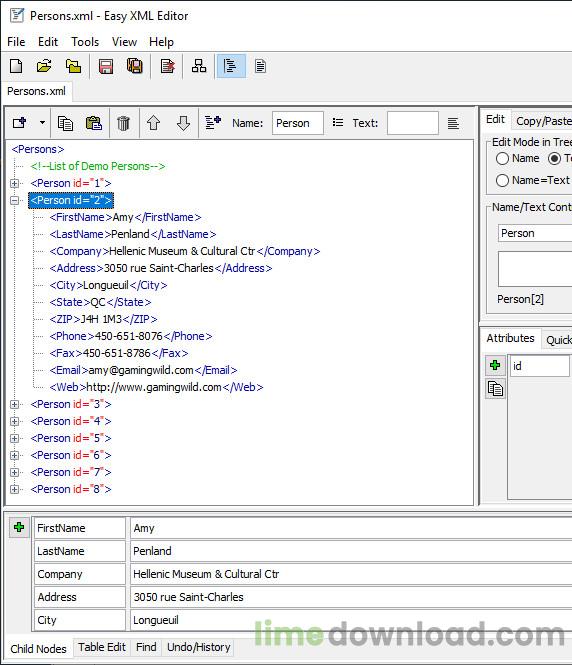Open a file with the open folder icon

[x=44, y=66]
